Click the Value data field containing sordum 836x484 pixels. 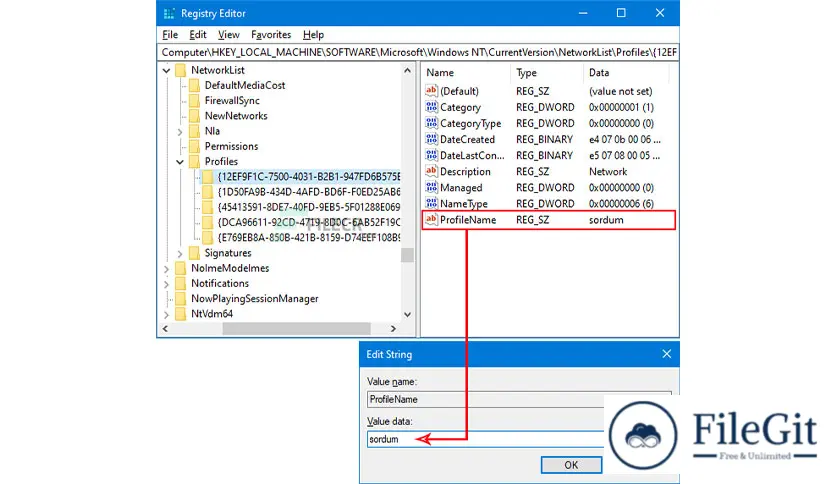coord(485,439)
